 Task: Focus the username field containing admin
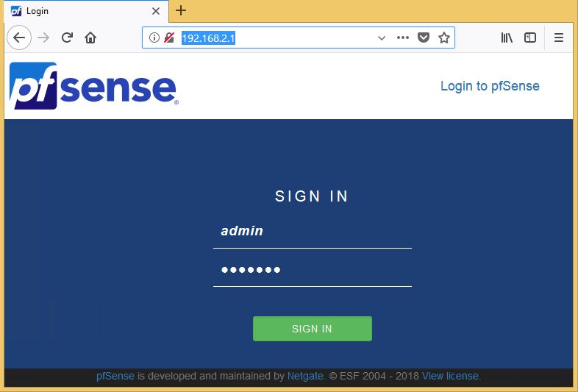(x=313, y=231)
